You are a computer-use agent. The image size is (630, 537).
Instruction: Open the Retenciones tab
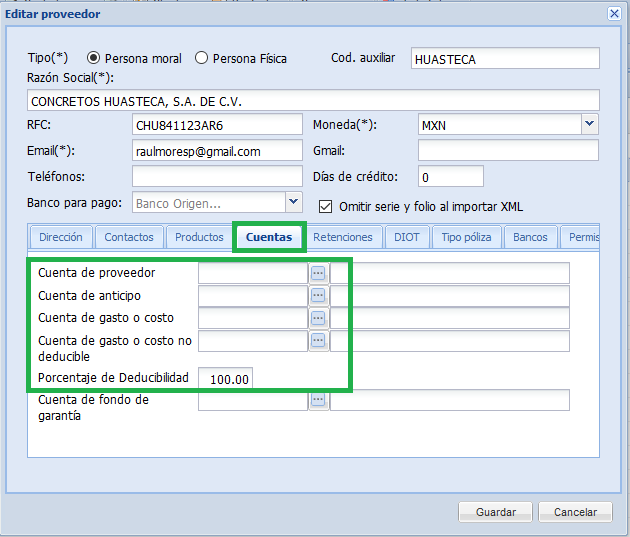pos(343,237)
